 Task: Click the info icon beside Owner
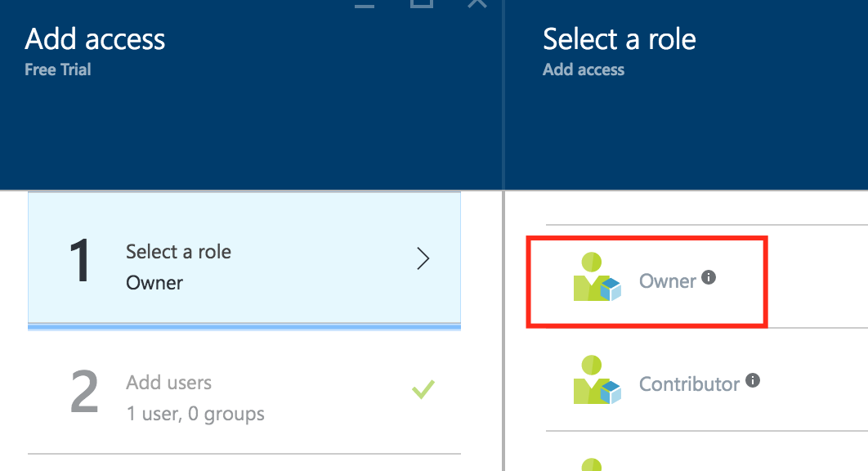709,277
